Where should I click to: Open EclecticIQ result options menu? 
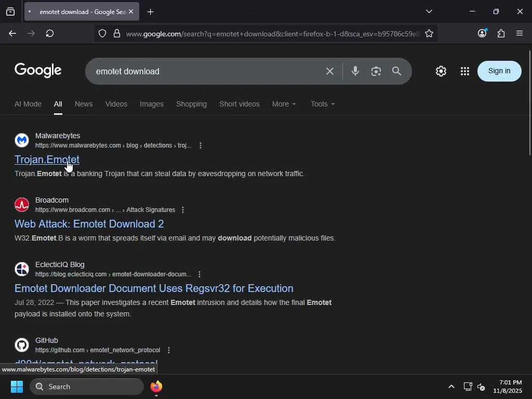click(x=199, y=274)
